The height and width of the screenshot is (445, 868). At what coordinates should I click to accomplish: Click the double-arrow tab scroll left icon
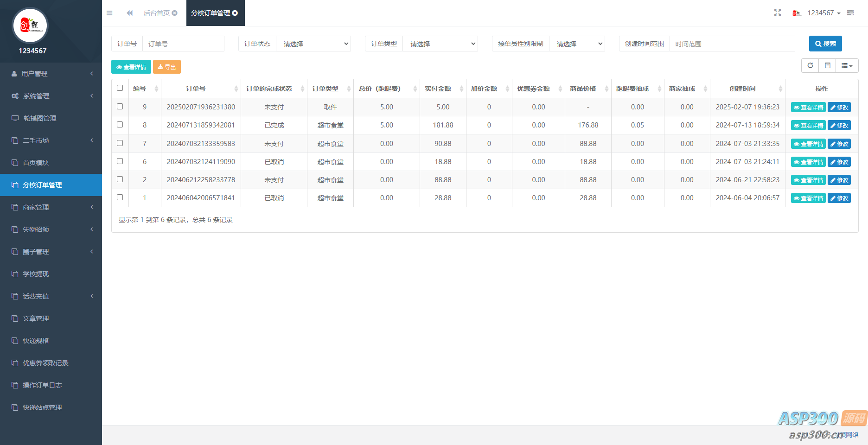pyautogui.click(x=130, y=13)
